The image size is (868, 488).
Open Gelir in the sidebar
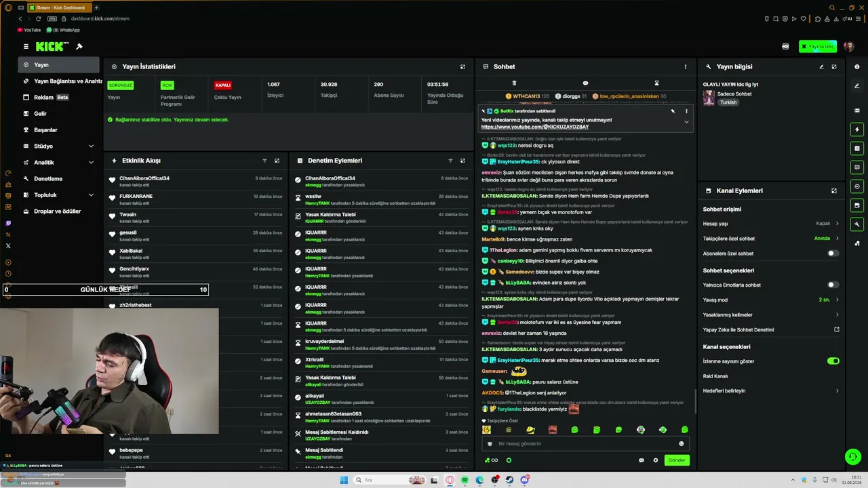[59, 114]
